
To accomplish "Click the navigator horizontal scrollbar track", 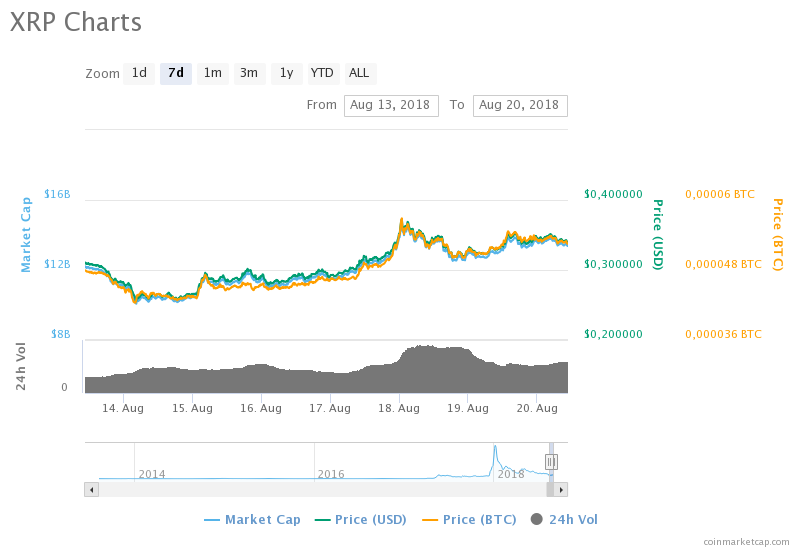I will (x=320, y=490).
